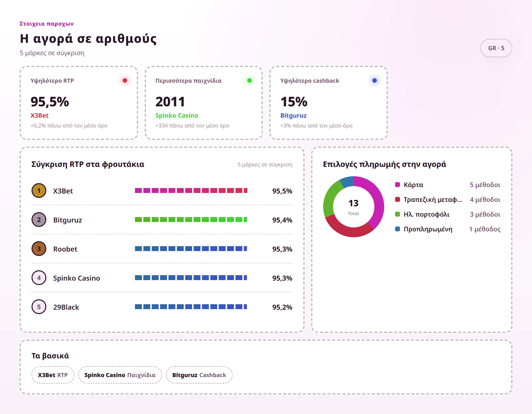Click the Bitguruz green RTP bar
Viewport: 532px width, 414px height.
point(191,220)
